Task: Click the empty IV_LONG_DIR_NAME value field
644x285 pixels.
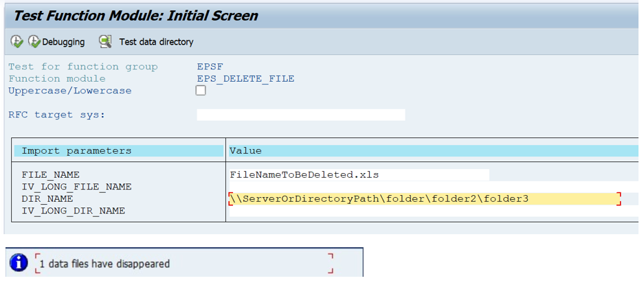Action: [359, 212]
